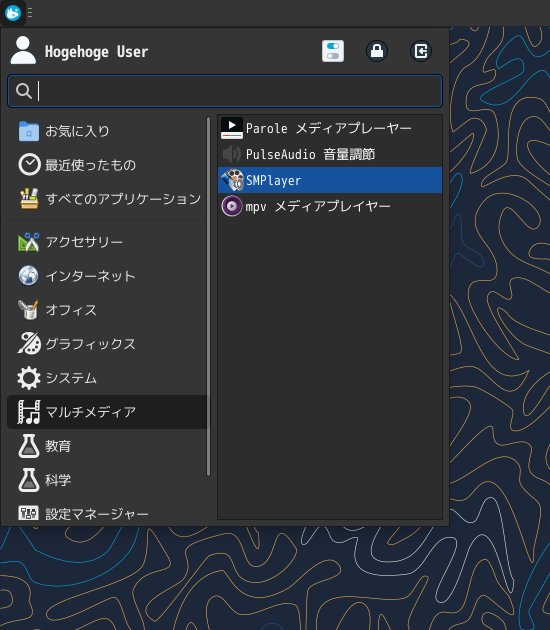Open the 教育 category
Image resolution: width=550 pixels, height=630 pixels.
pos(107,446)
